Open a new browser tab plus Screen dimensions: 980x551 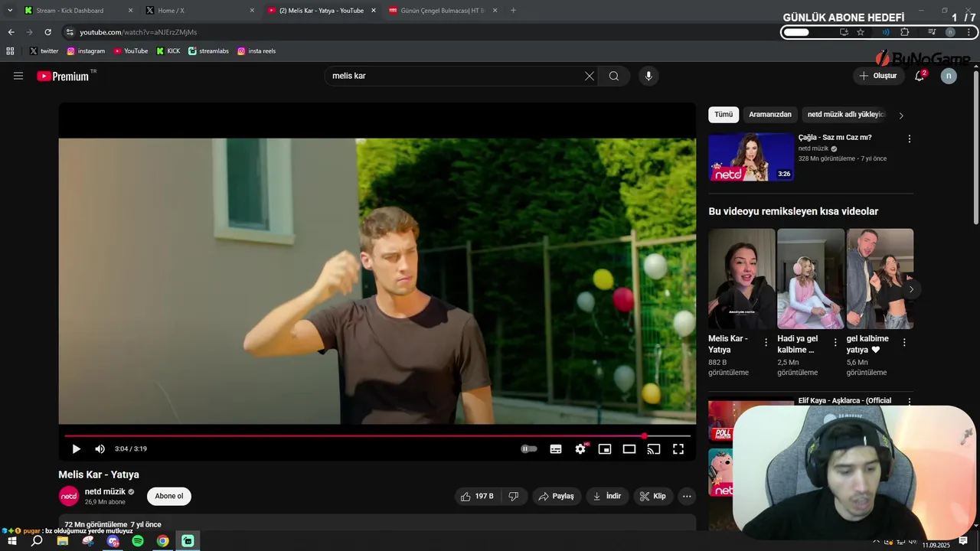click(x=513, y=11)
